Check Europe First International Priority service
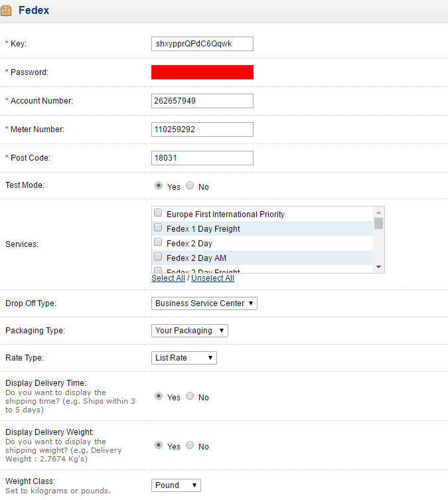The width and height of the screenshot is (448, 500). tap(158, 212)
